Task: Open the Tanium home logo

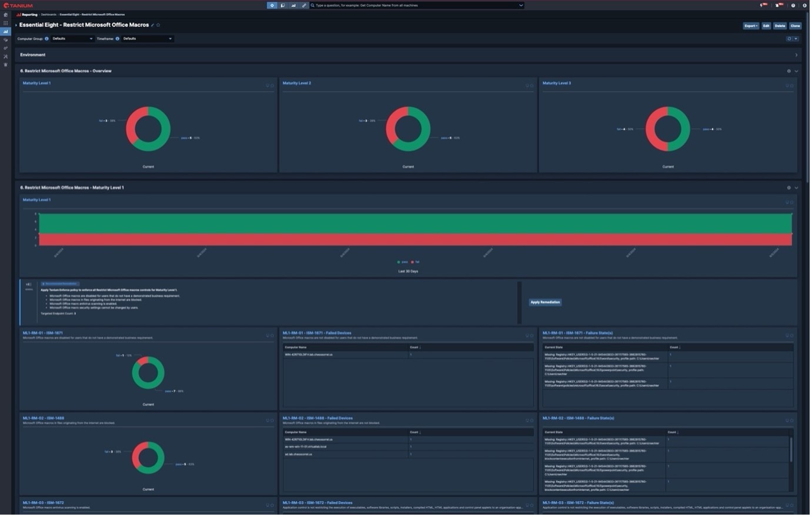Action: [x=18, y=5]
